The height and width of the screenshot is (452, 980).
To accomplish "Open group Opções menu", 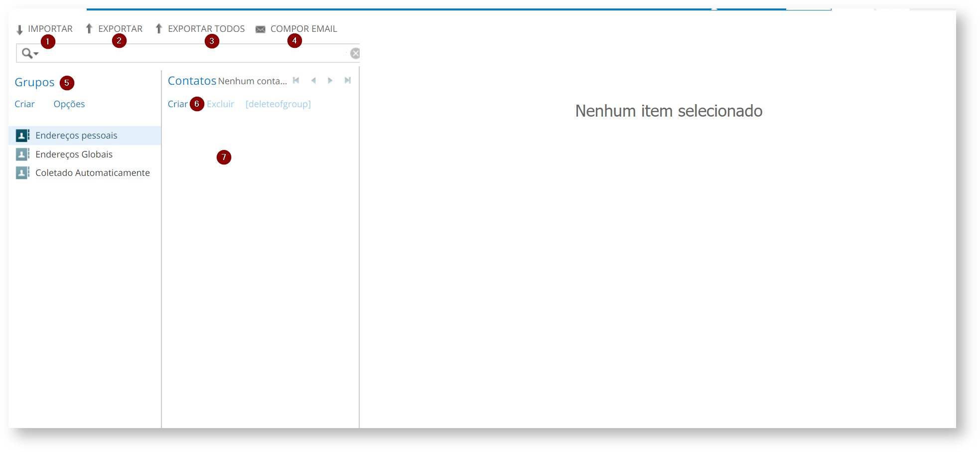I will [69, 104].
